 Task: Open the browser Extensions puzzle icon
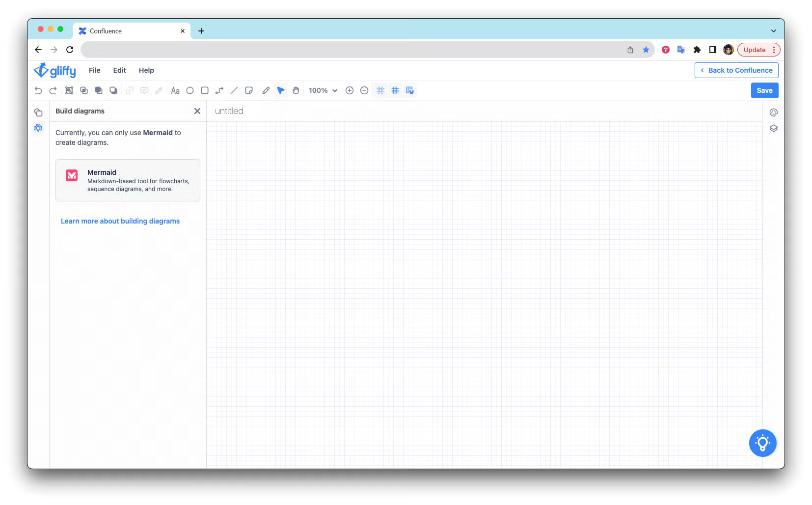tap(697, 50)
